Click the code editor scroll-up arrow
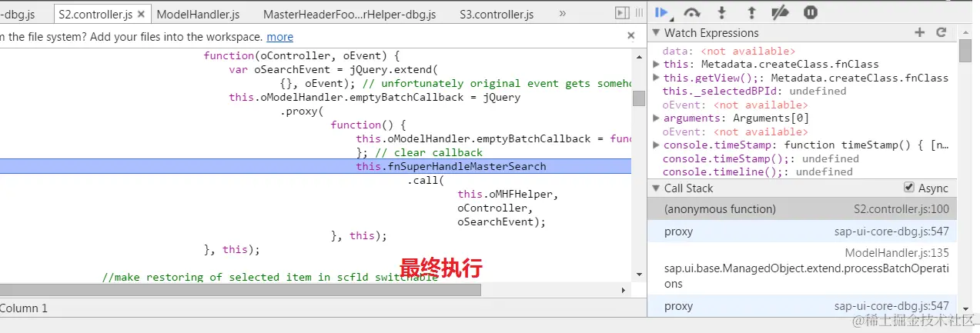 click(x=639, y=55)
